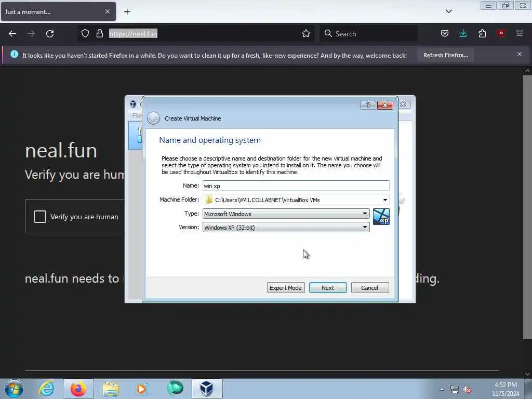Open a new tab with the plus button
The width and height of the screenshot is (532, 399).
(127, 12)
